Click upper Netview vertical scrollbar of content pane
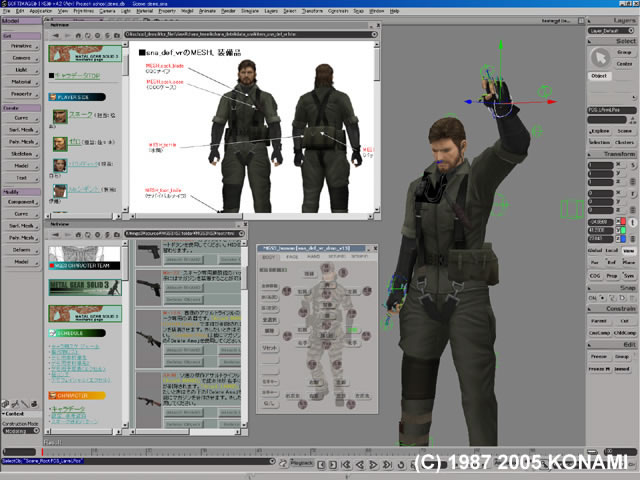Screen dimensions: 640x480 pyautogui.click(x=377, y=127)
